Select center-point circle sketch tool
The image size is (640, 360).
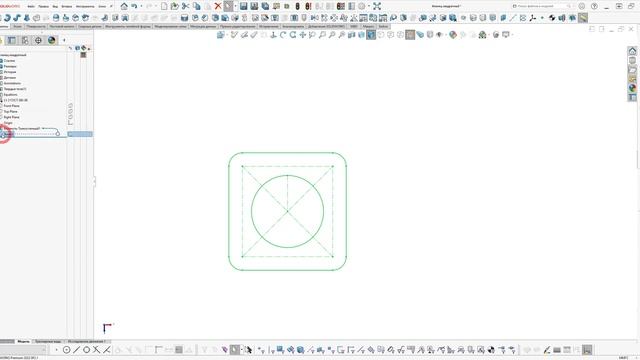67,350
